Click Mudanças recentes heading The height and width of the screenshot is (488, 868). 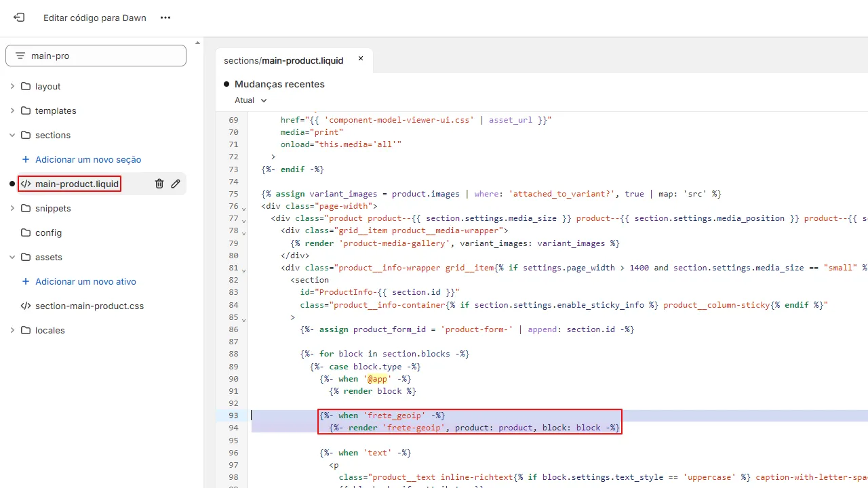point(279,84)
